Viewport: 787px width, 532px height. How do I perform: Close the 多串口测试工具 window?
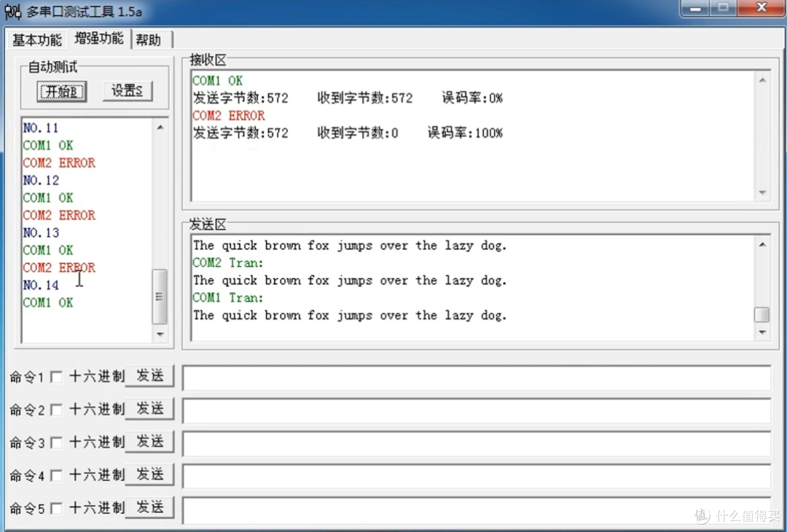coord(761,7)
